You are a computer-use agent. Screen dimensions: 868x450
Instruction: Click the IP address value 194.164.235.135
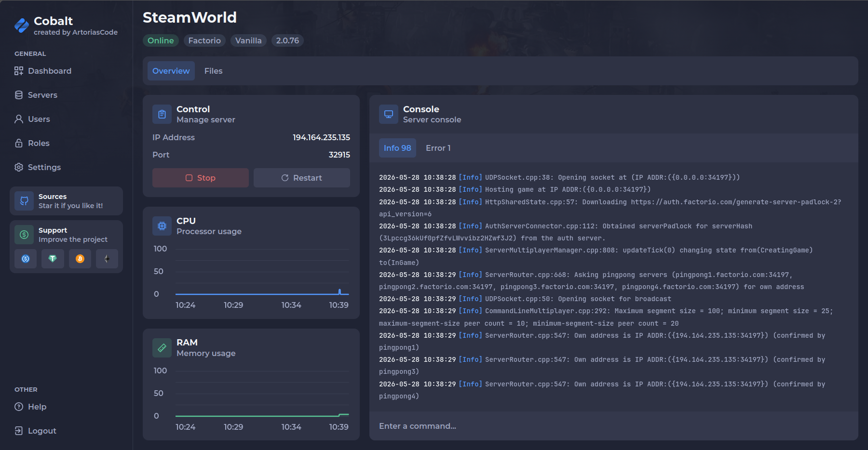click(x=321, y=137)
